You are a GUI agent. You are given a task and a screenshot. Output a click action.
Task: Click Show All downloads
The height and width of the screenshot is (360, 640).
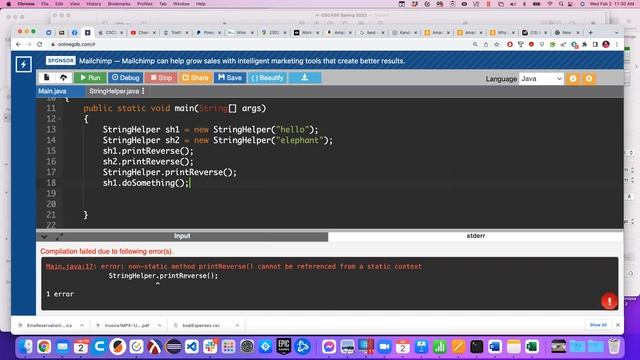point(598,325)
